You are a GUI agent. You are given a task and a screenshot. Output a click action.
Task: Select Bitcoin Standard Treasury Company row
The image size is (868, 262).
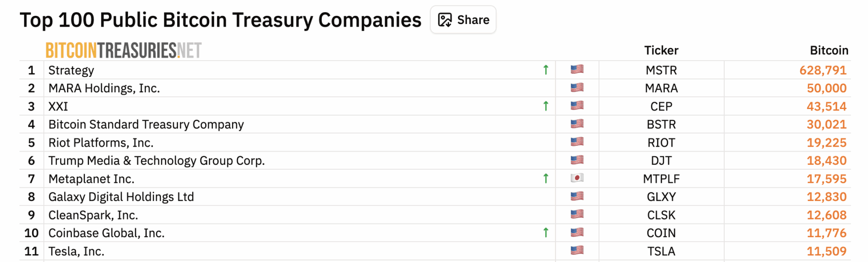click(x=146, y=124)
